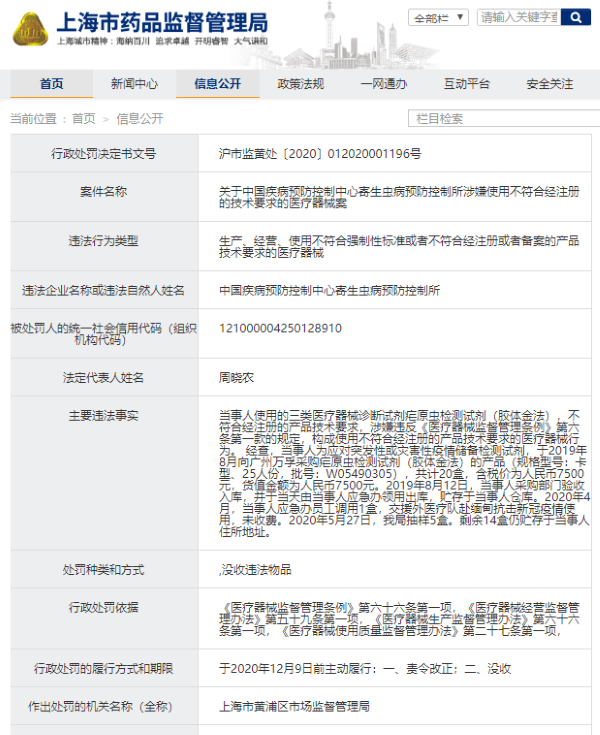Click the blue search magnifier button
600x735 pixels.
pos(576,17)
